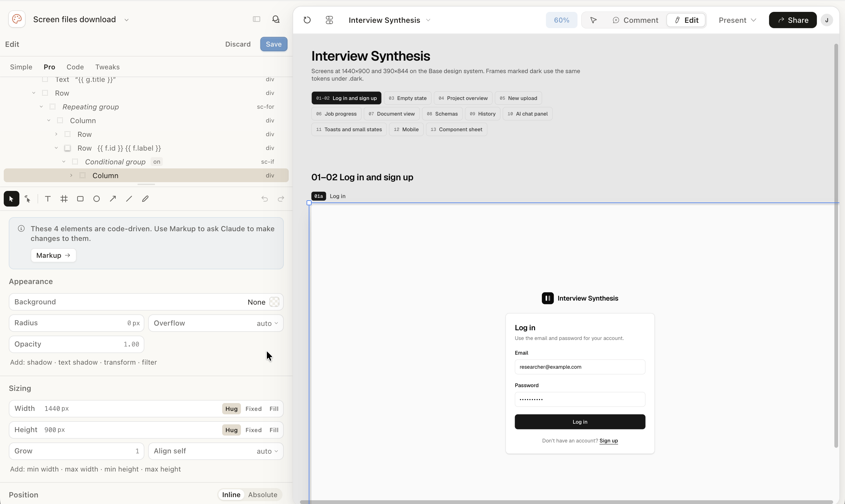Select the Frame grid tool
This screenshot has width=845, height=504.
[64, 199]
